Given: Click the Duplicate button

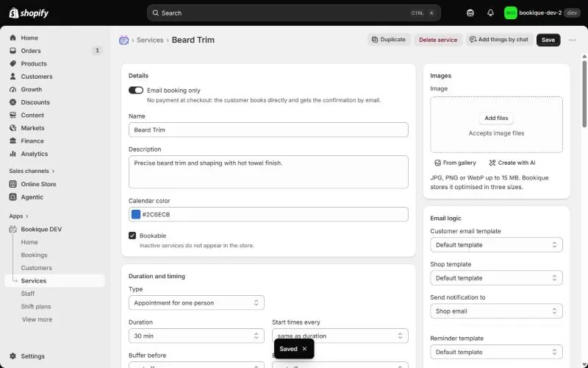Looking at the screenshot, I should (x=389, y=40).
